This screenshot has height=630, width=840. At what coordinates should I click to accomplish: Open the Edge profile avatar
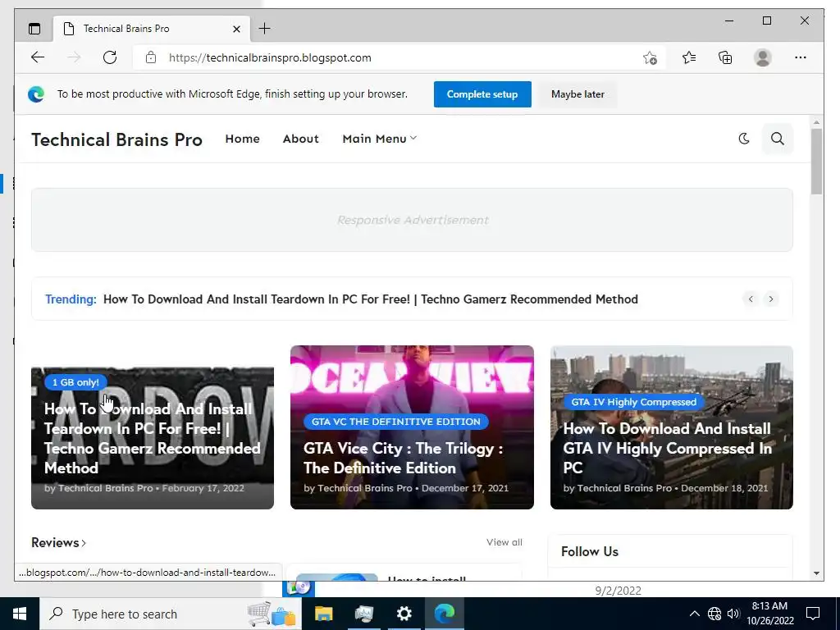click(762, 57)
